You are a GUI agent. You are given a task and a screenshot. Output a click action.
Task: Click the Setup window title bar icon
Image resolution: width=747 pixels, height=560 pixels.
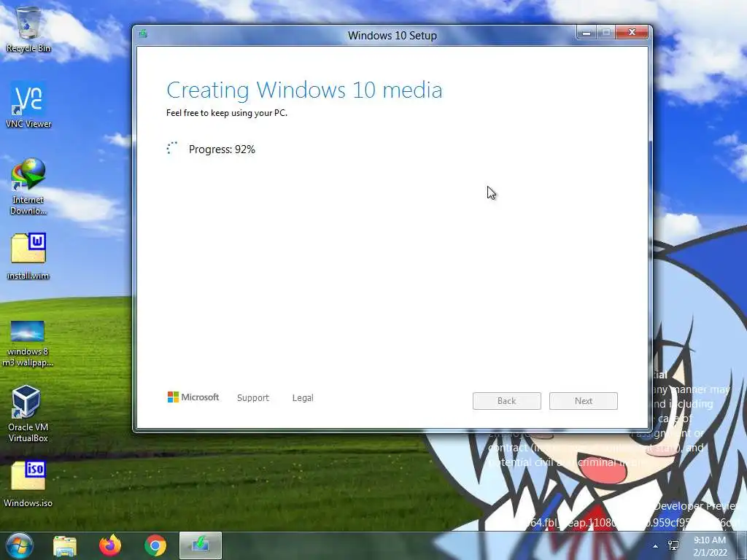(x=142, y=34)
